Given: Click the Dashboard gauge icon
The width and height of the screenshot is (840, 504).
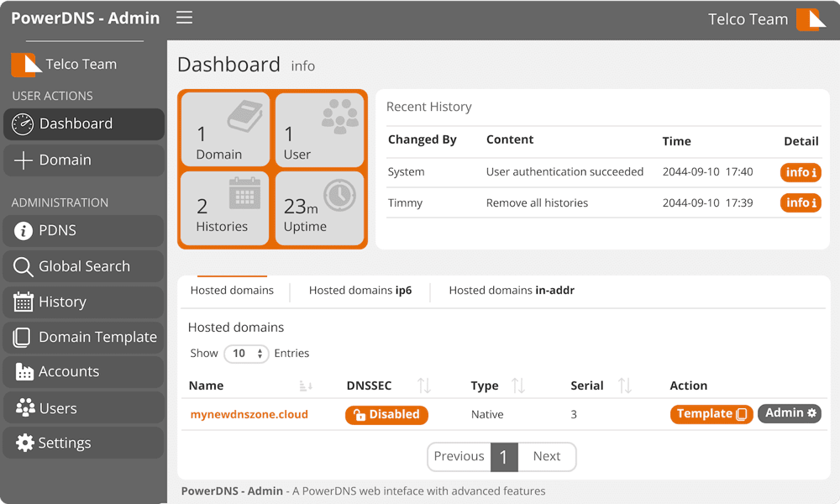Looking at the screenshot, I should (x=23, y=124).
